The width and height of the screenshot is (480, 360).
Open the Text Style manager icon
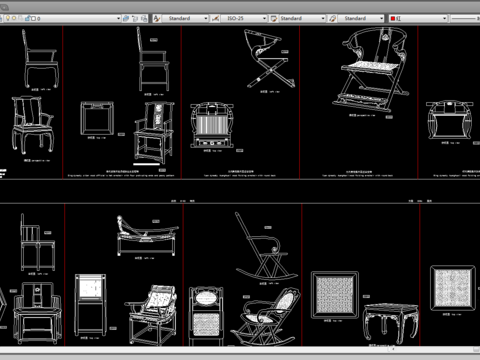[157, 19]
